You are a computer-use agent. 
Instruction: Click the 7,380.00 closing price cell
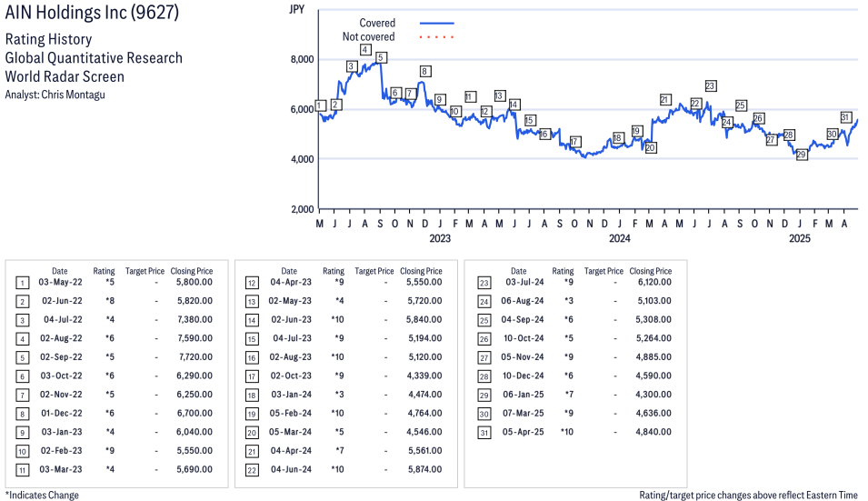[195, 319]
